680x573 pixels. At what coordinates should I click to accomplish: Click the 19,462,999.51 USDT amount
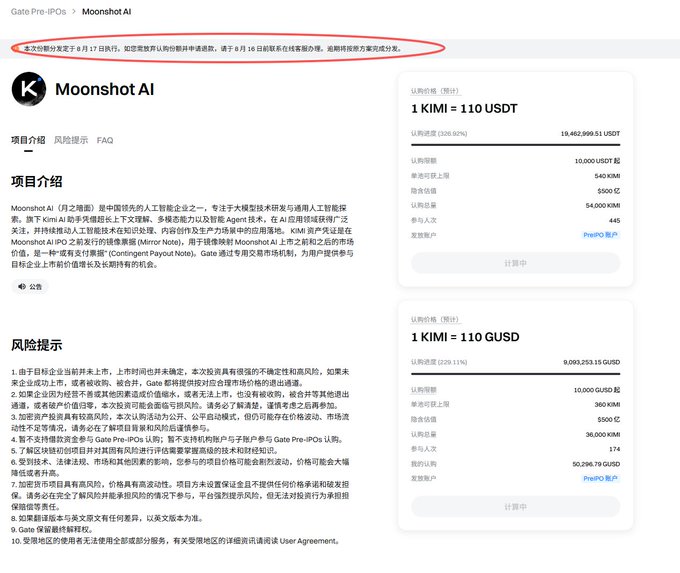590,134
